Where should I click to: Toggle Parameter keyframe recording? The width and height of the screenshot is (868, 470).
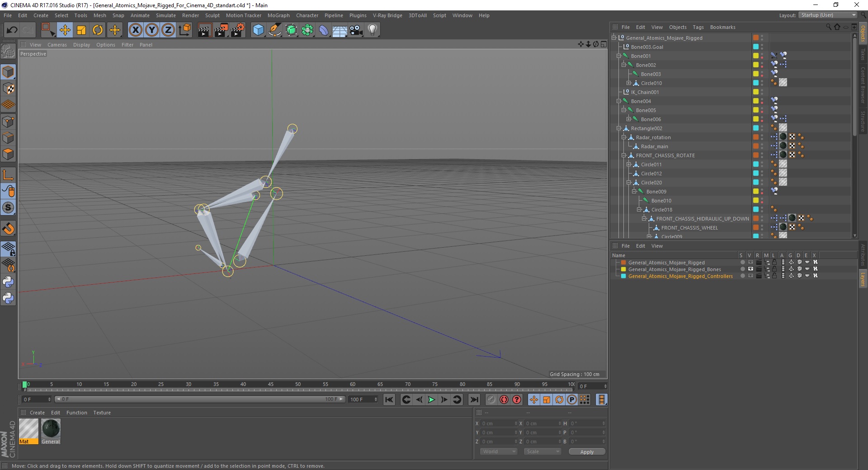(572, 399)
